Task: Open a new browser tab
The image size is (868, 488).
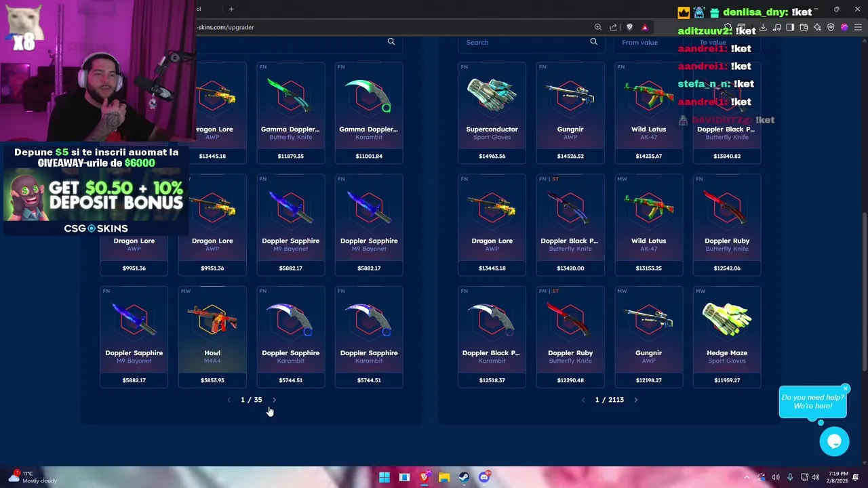Action: (231, 9)
